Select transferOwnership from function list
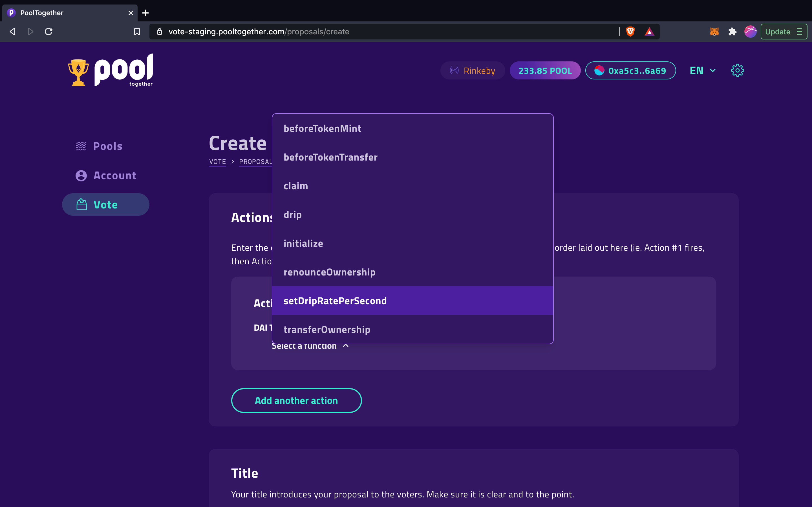 coord(327,329)
